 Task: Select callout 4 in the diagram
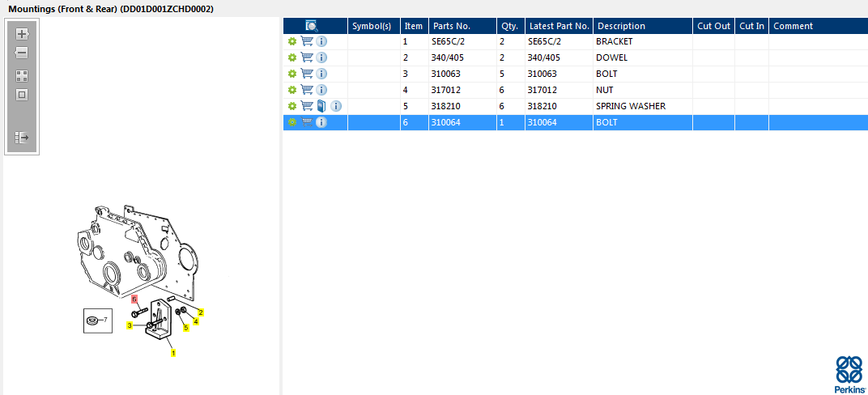(196, 321)
